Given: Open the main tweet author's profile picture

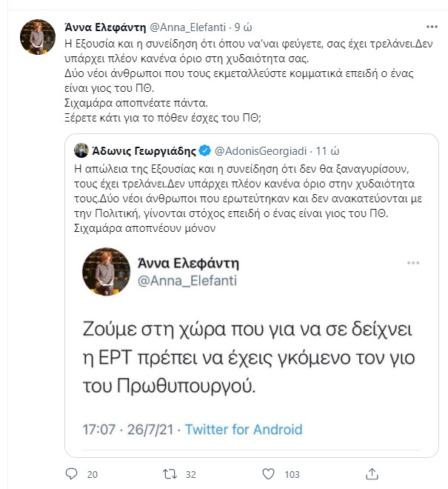Looking at the screenshot, I should pos(33,33).
